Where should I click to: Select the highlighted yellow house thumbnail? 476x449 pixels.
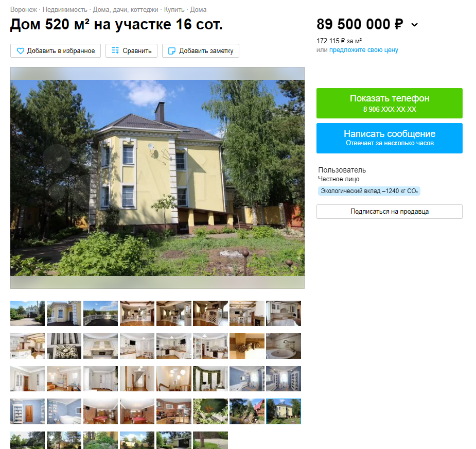tap(283, 411)
